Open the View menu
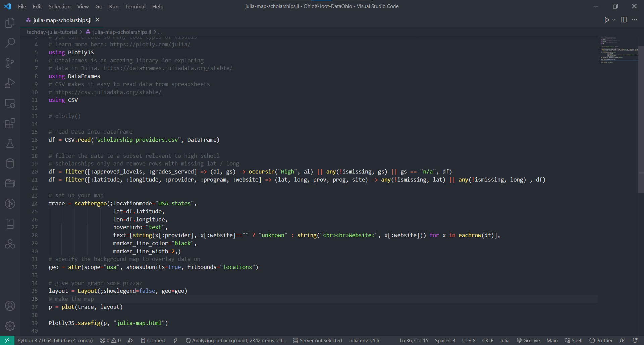The image size is (644, 345). pyautogui.click(x=83, y=6)
